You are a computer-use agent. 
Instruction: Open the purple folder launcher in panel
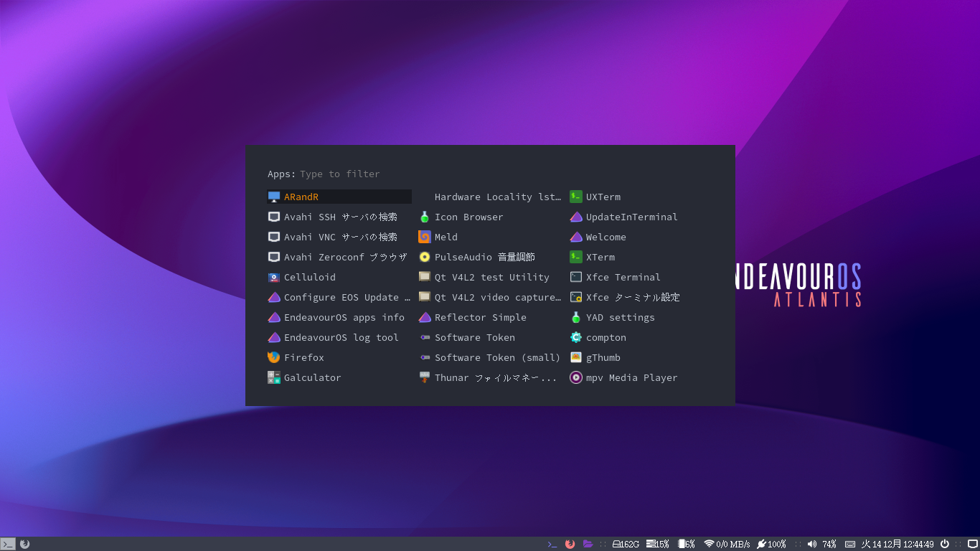588,544
